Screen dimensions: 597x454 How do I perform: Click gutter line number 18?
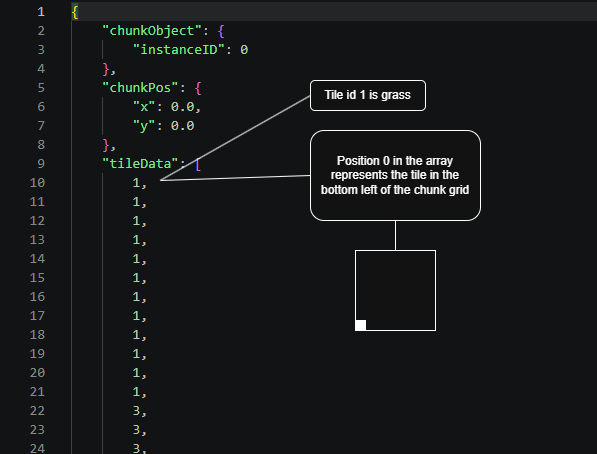(37, 335)
